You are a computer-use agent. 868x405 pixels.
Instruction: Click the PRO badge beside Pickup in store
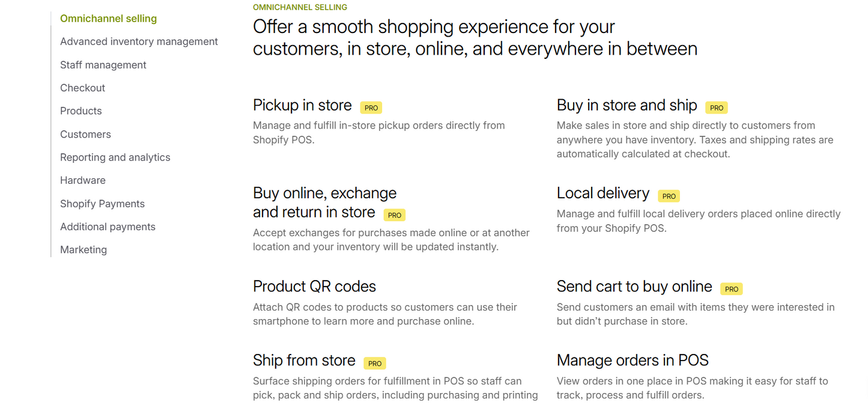pyautogui.click(x=371, y=108)
